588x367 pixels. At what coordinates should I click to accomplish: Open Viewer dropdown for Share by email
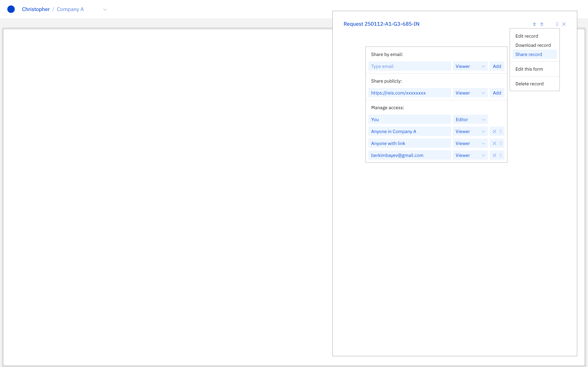point(470,66)
